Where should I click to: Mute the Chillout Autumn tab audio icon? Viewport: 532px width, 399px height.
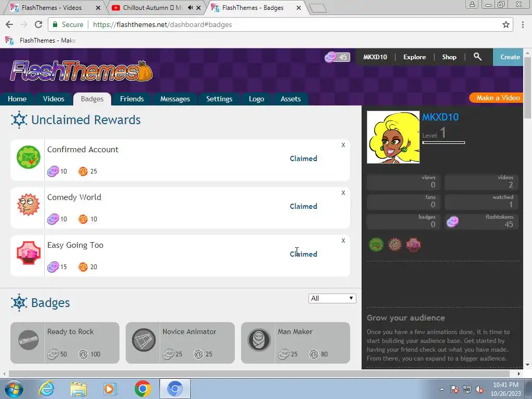pyautogui.click(x=190, y=7)
